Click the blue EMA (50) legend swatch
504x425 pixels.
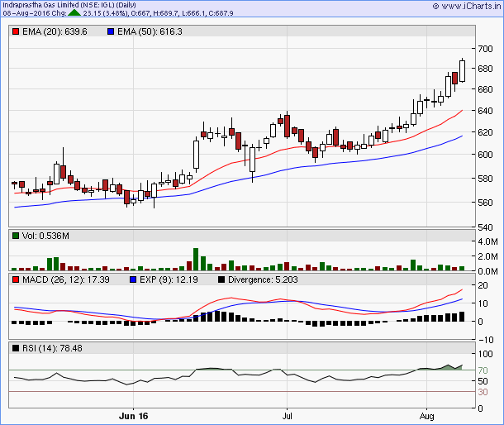tap(111, 31)
